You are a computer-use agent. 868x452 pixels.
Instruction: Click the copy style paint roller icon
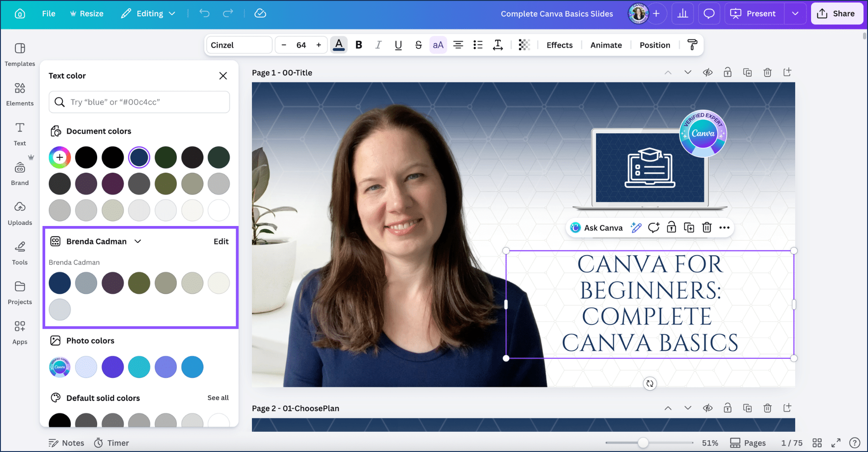click(692, 45)
